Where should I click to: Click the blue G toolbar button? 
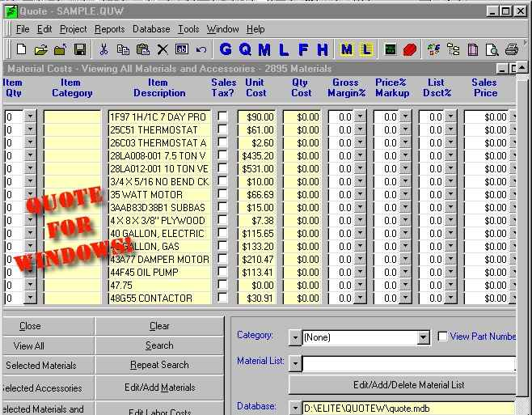tap(226, 50)
